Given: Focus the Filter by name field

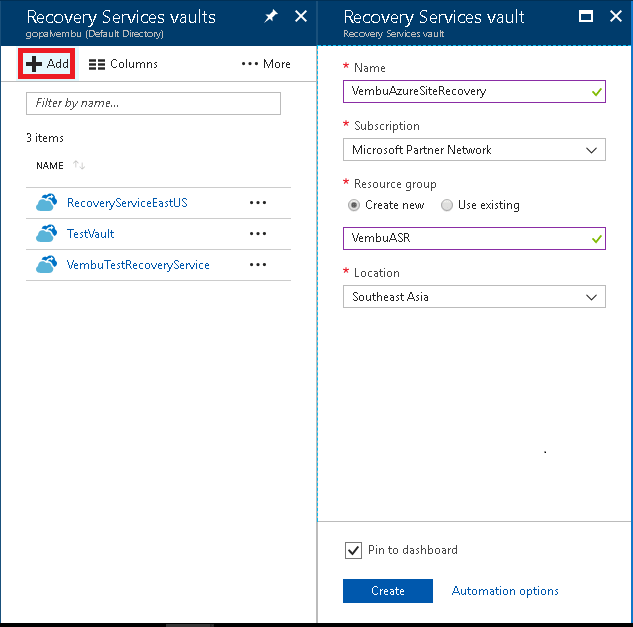Looking at the screenshot, I should click(153, 103).
